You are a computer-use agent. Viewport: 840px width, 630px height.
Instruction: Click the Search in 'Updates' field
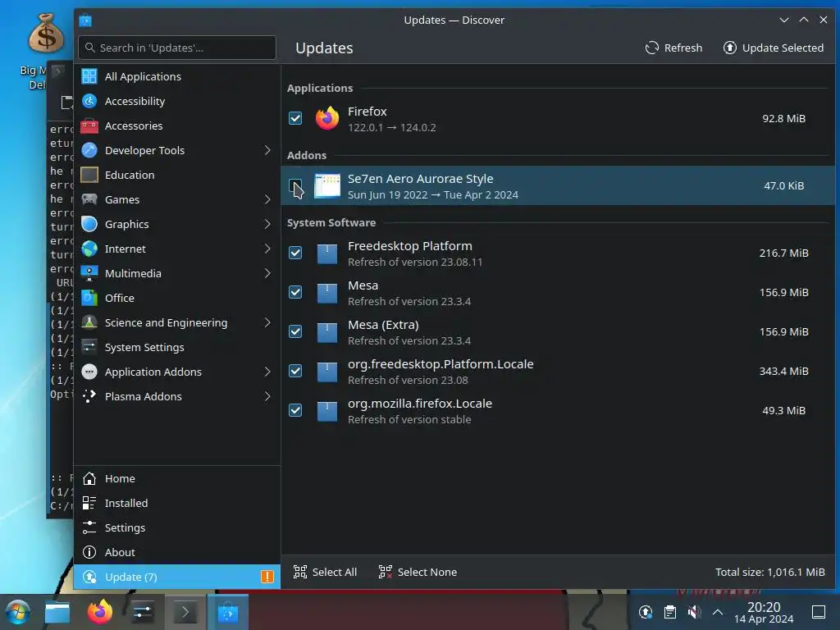coord(177,48)
